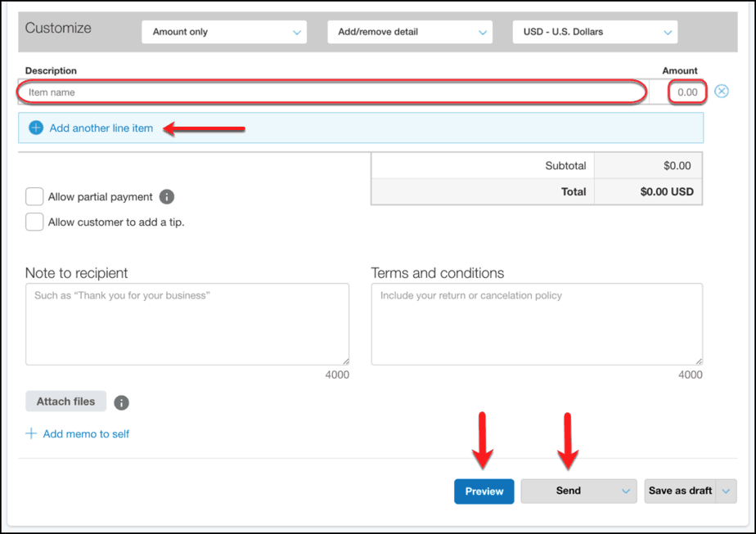Click the info icon next to Attach files
Screen dimensions: 756x534
121,402
